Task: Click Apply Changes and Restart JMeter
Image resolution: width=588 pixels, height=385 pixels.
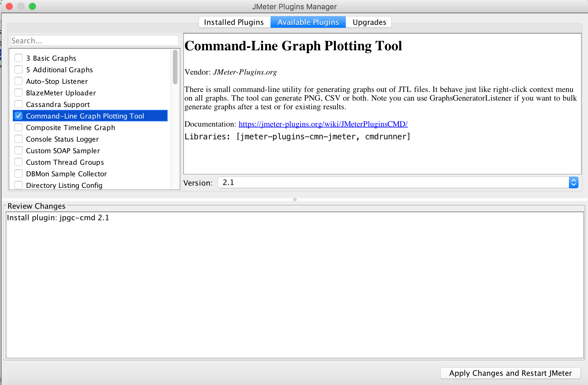Action: pos(510,373)
